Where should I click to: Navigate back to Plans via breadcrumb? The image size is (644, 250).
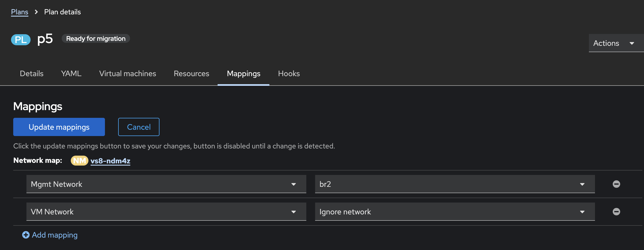coord(20,12)
